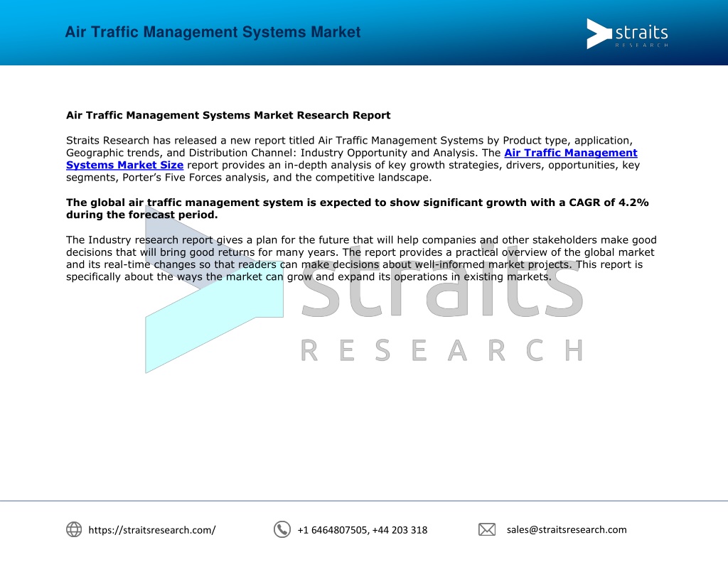Open the Air Traffic Management Systems Market Size link
This screenshot has height=562, width=728.
pos(571,153)
